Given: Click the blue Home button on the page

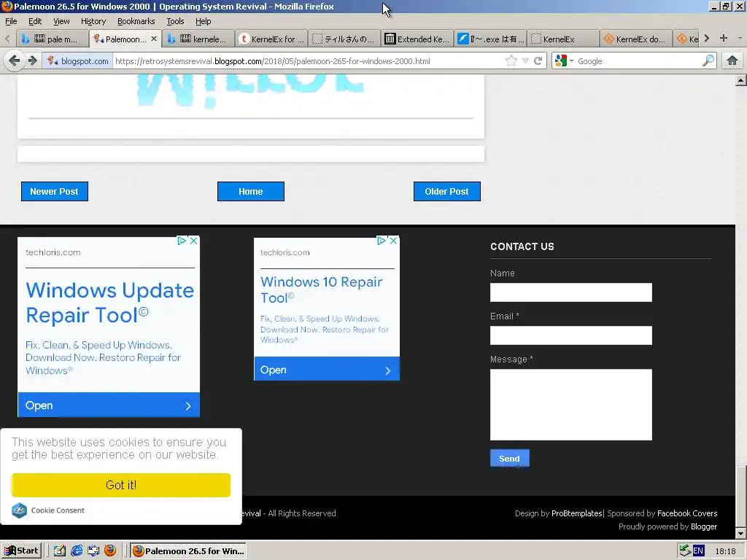Looking at the screenshot, I should [x=251, y=192].
